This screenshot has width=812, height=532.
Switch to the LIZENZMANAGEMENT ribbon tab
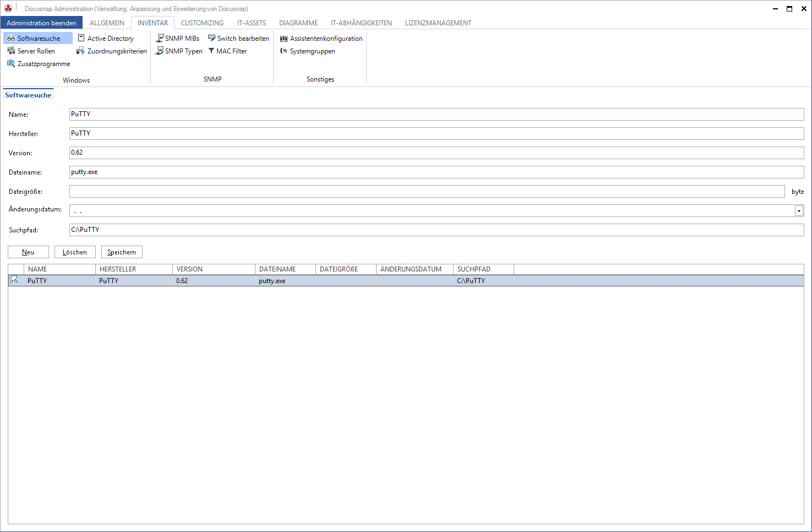point(438,23)
